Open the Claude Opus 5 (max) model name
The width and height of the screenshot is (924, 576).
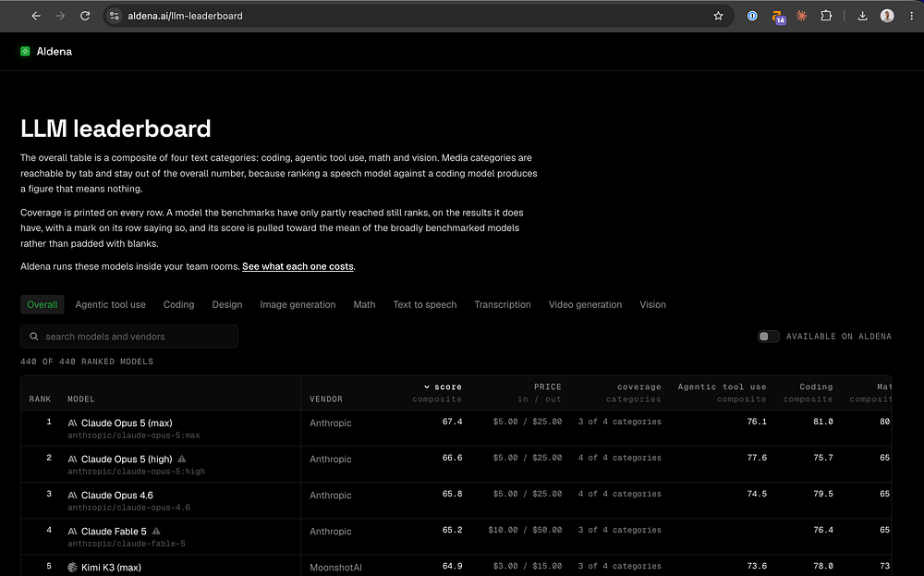point(127,423)
